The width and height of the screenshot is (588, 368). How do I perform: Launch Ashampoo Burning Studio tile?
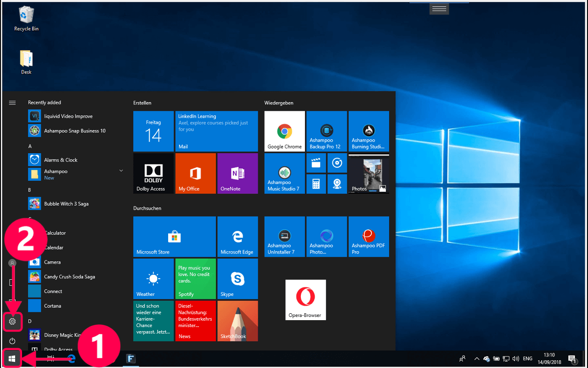tap(369, 131)
